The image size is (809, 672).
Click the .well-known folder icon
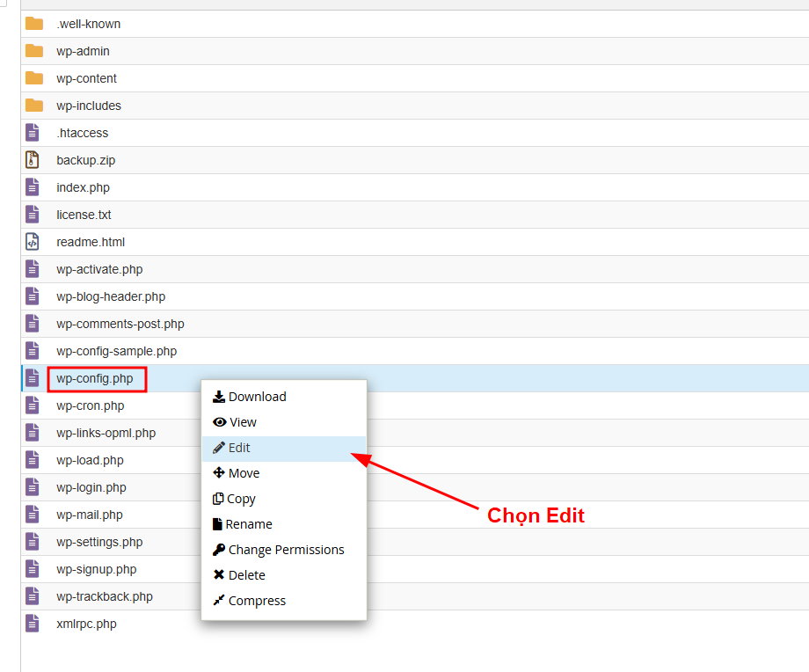pos(34,24)
